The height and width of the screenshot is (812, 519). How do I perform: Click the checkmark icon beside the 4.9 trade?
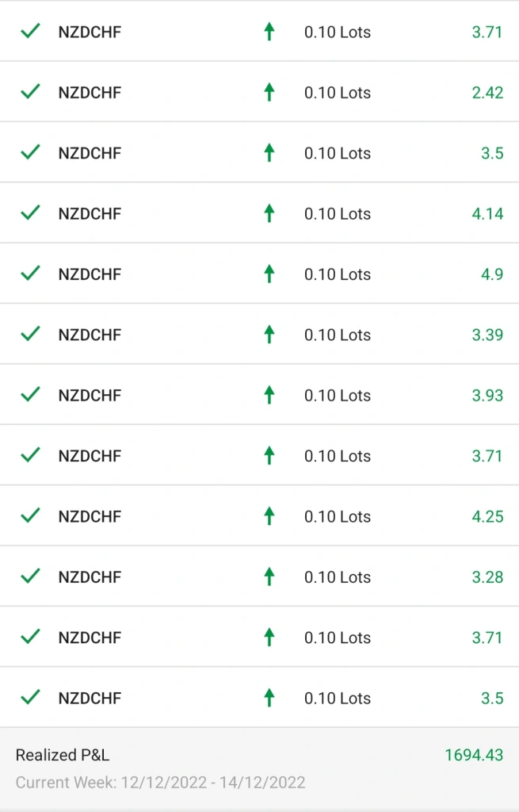[31, 274]
